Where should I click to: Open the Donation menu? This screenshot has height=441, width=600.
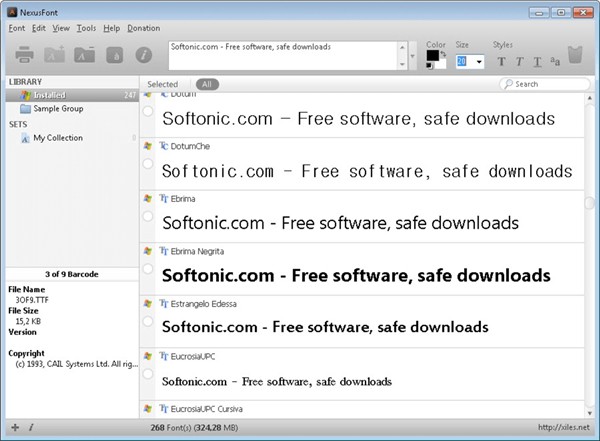[143, 28]
